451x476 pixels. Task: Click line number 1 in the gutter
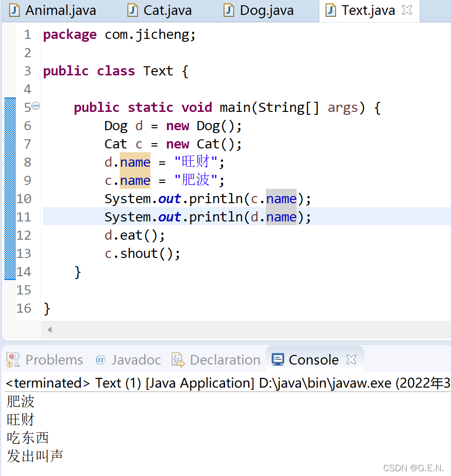click(x=27, y=35)
